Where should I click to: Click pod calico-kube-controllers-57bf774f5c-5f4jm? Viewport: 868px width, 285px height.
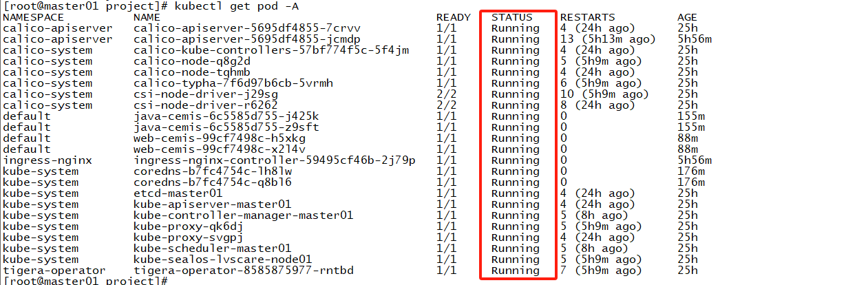(x=271, y=50)
